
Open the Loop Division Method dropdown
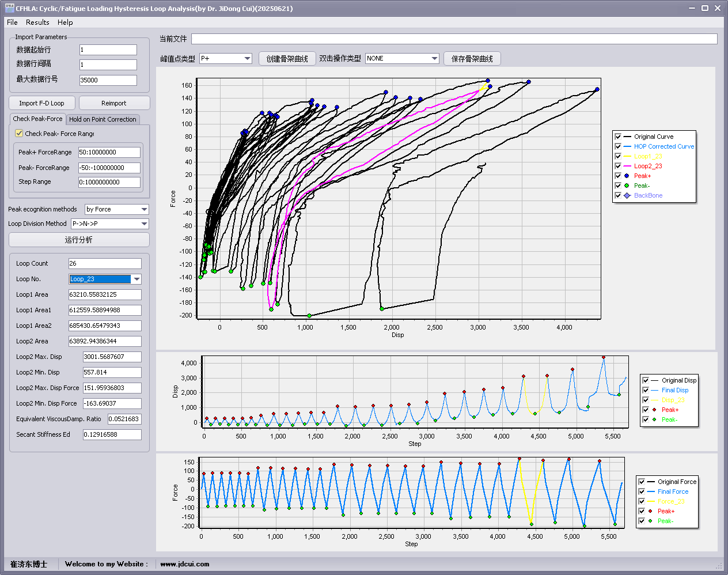[x=144, y=224]
